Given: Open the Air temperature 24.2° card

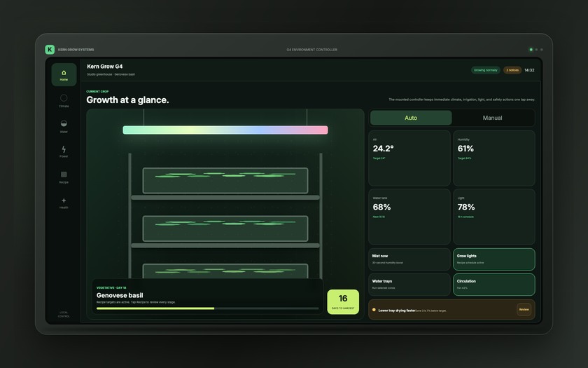Looking at the screenshot, I should [x=409, y=158].
